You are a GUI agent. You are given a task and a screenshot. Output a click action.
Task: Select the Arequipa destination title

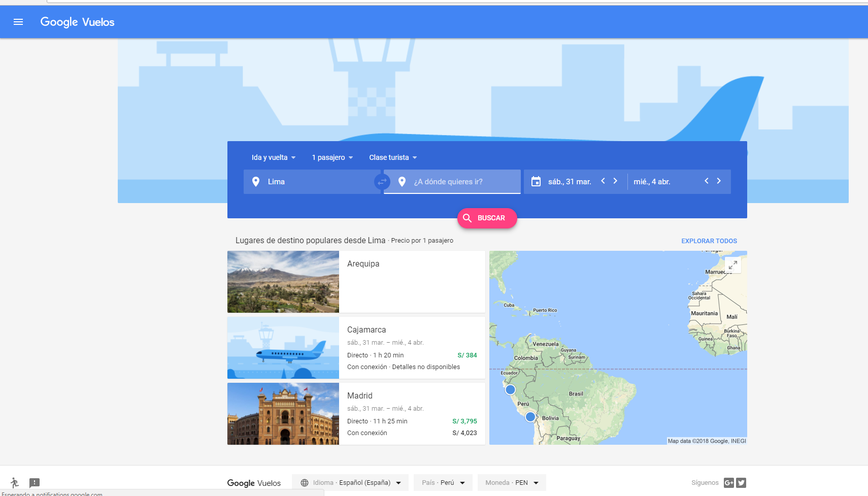363,263
